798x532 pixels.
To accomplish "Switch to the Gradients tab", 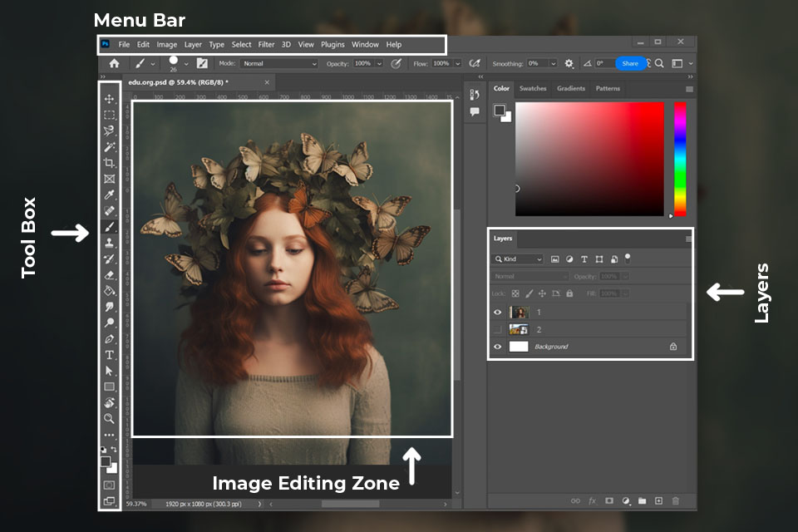I will tap(571, 89).
